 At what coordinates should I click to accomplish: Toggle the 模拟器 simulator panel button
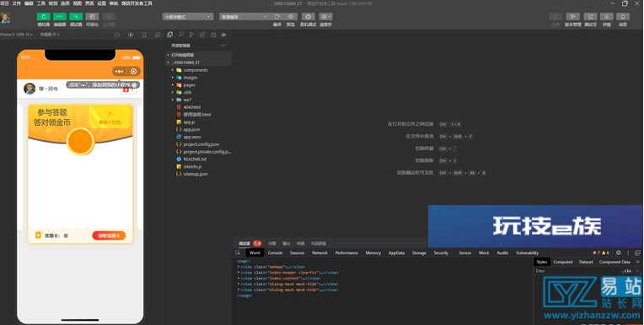pyautogui.click(x=44, y=17)
